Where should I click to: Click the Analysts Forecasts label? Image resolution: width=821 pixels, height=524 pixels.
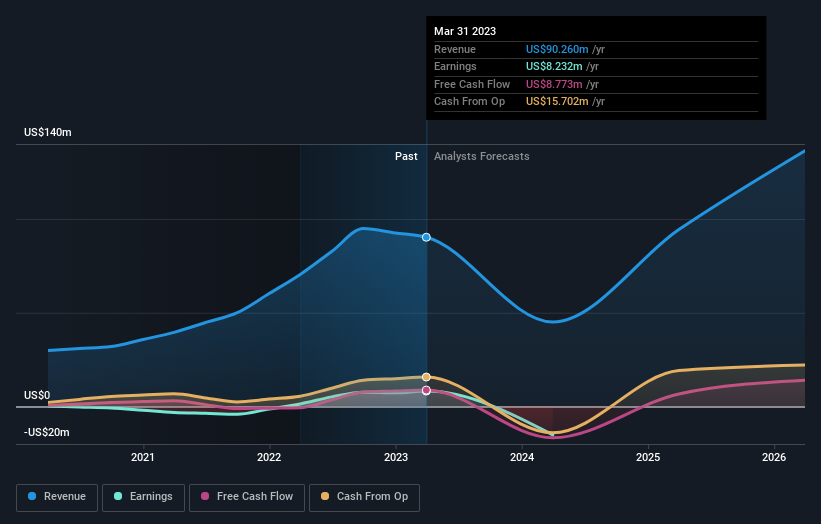[482, 156]
